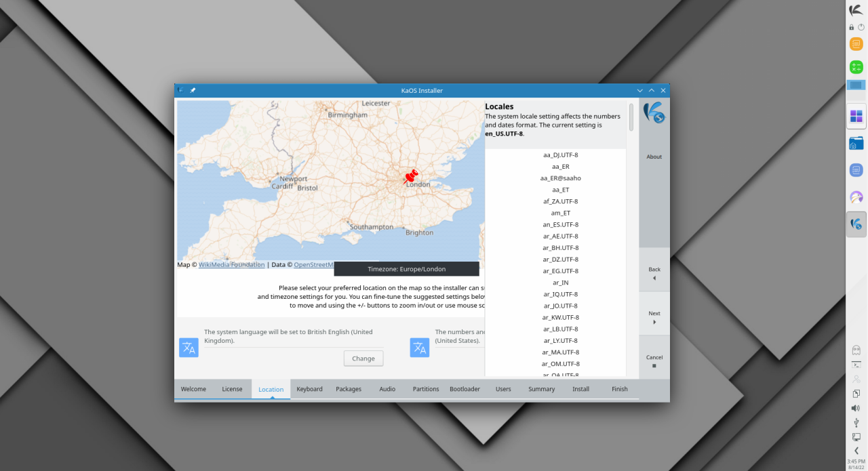The height and width of the screenshot is (471, 868).
Task: Proceed with the Next button
Action: coord(654,316)
